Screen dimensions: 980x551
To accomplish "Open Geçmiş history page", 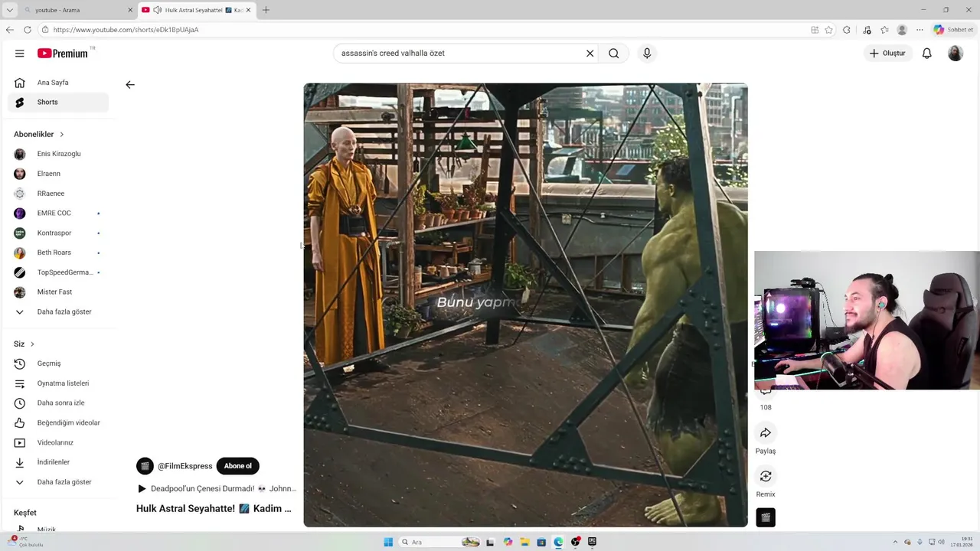I will pyautogui.click(x=58, y=364).
